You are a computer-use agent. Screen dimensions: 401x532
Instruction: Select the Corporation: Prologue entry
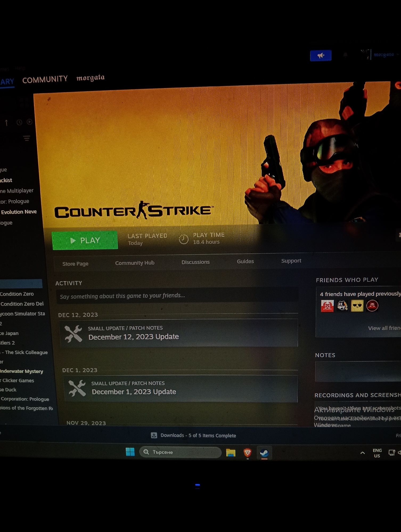(25, 399)
